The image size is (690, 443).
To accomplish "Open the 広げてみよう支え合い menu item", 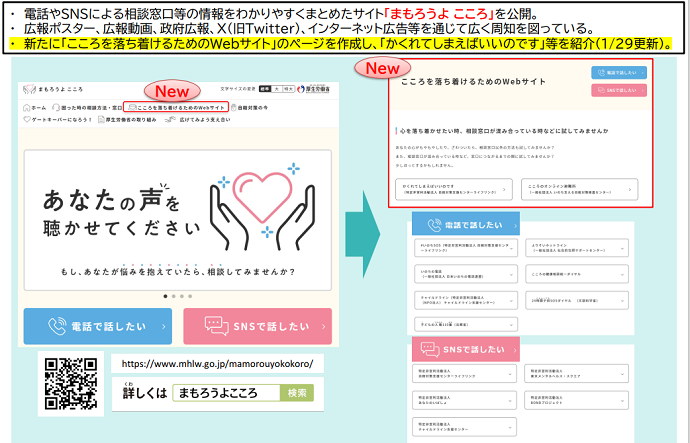I will (198, 119).
